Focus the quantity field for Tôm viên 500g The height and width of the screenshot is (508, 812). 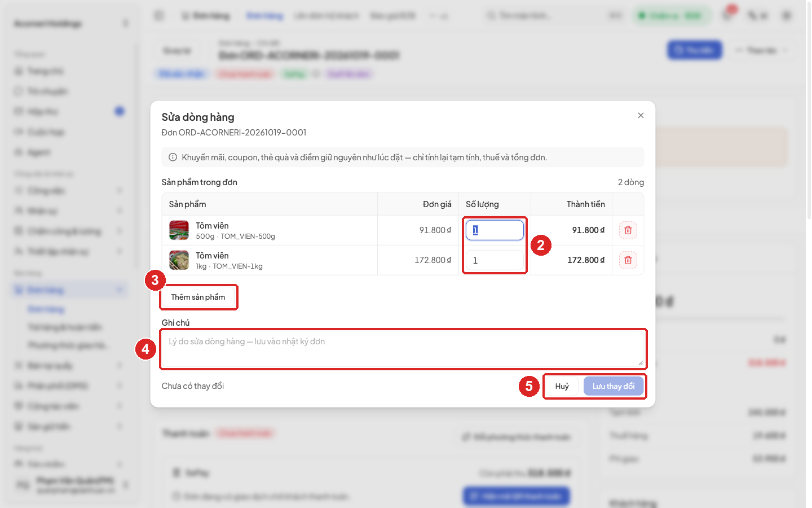click(495, 230)
